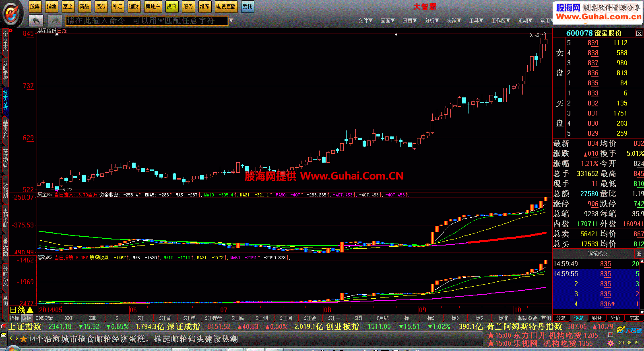
Task: Select the highlighted 资讯 news button
Action: pyautogui.click(x=172, y=6)
